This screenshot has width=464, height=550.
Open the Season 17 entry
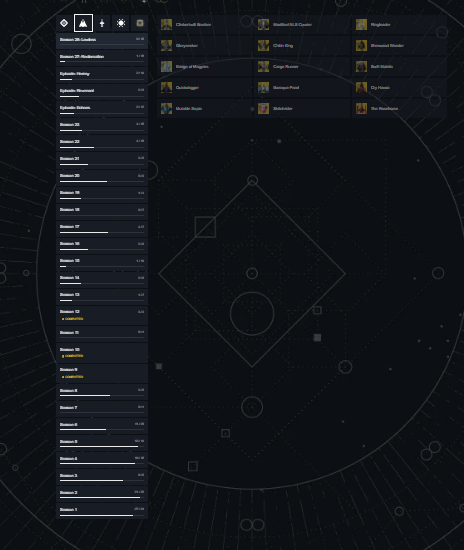(x=102, y=228)
